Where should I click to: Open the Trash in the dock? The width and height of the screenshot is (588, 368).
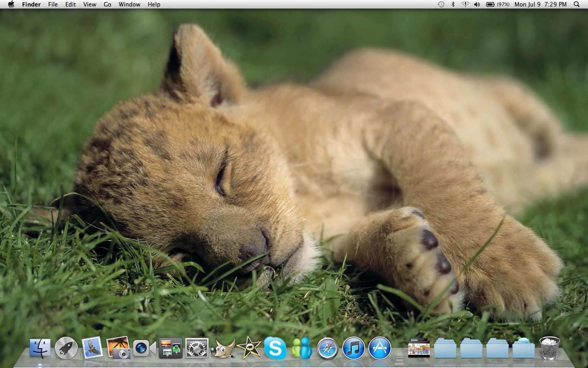click(x=550, y=348)
